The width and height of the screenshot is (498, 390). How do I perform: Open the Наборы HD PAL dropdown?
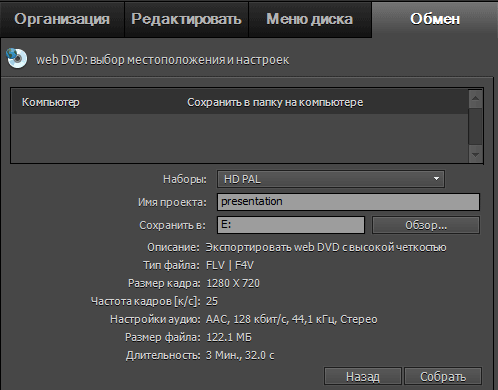pos(331,179)
